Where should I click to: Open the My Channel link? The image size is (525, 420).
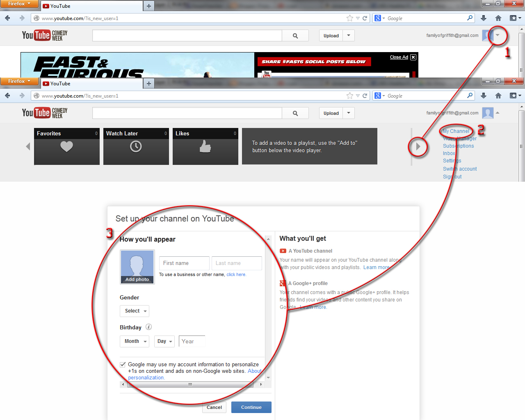click(x=455, y=131)
